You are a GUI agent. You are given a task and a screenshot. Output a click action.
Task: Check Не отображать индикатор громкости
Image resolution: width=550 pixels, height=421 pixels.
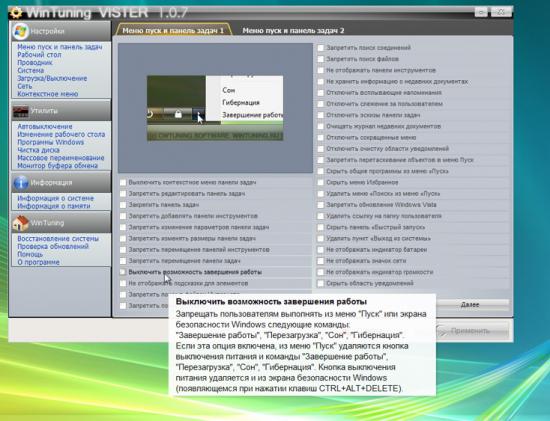click(321, 272)
